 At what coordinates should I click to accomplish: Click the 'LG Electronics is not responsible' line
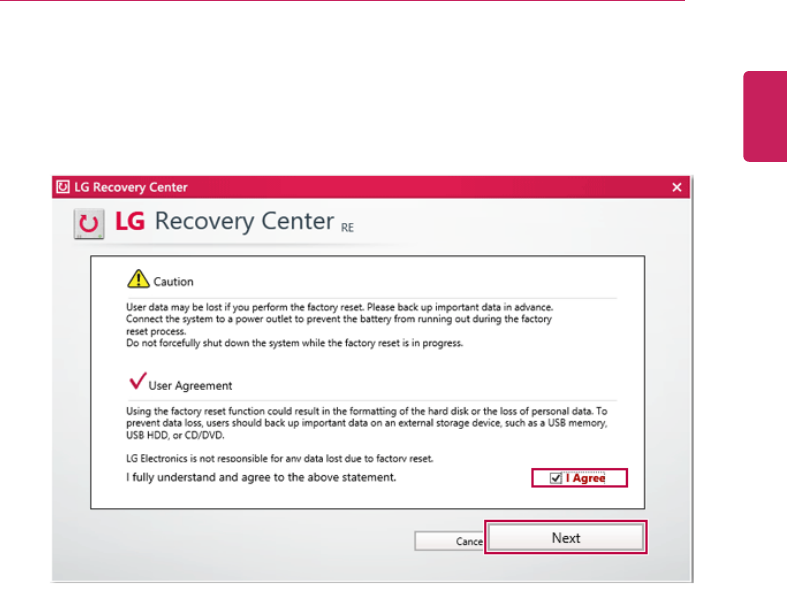[x=280, y=458]
